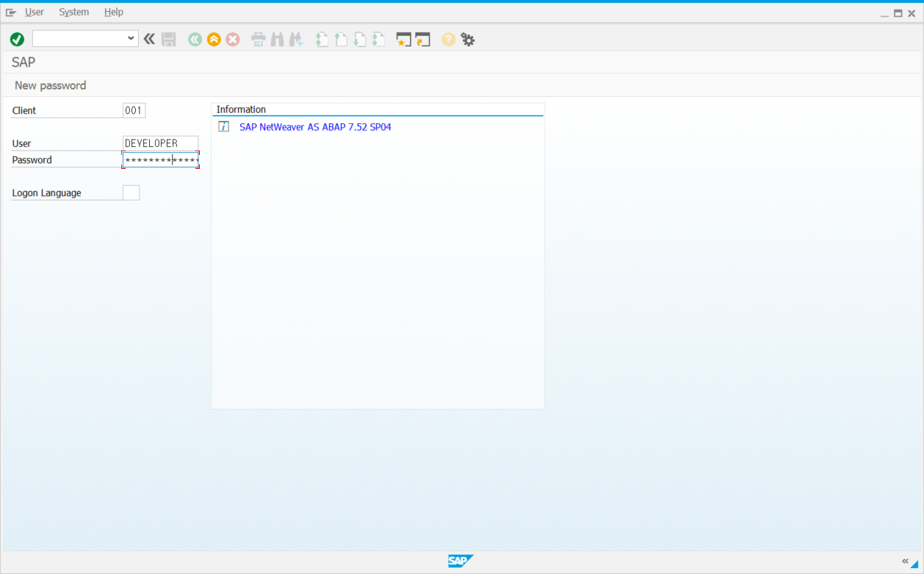Screen dimensions: 924x574
Task: Click the Find binoculars icon
Action: coord(277,40)
